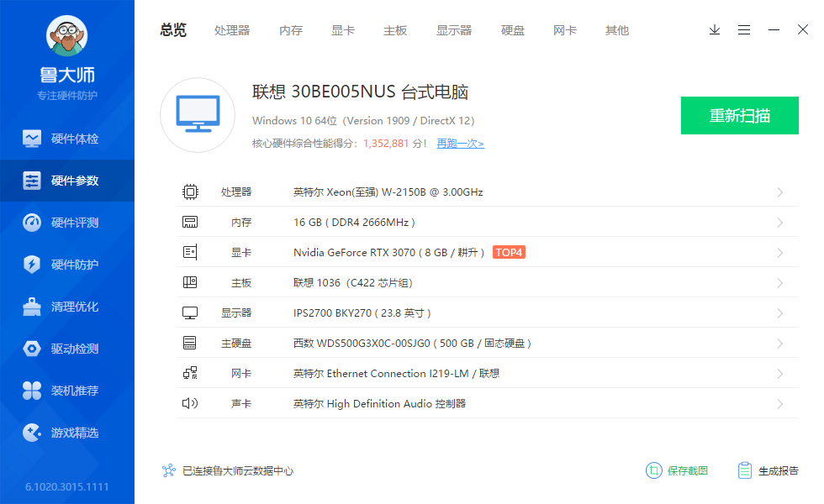Click the processor chip icon
Viewport: 824px width, 504px height.
coord(190,192)
